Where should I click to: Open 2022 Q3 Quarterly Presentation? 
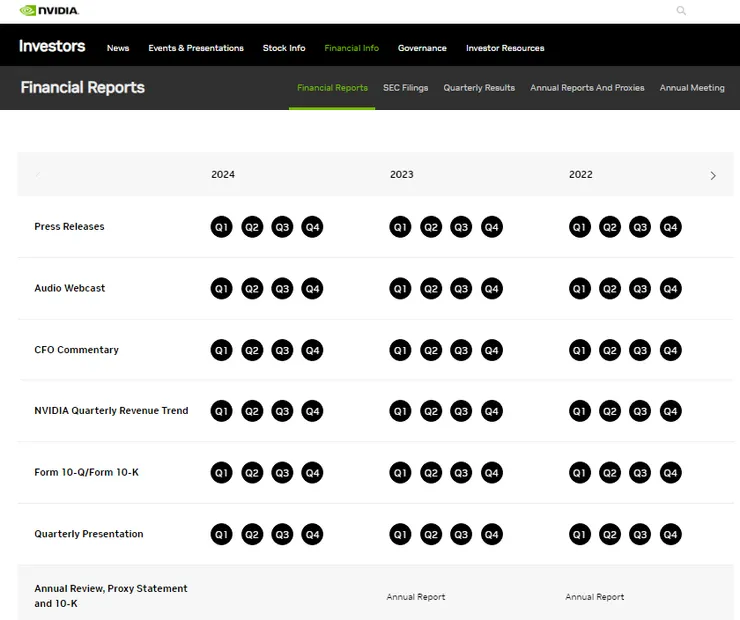640,534
